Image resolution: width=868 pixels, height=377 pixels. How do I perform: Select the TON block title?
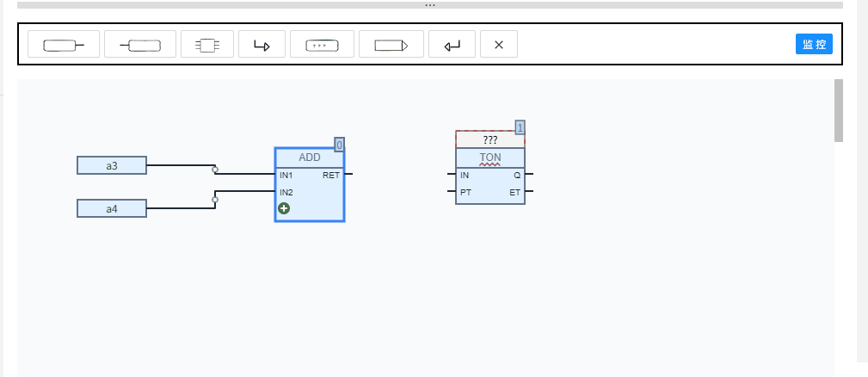[x=489, y=158]
